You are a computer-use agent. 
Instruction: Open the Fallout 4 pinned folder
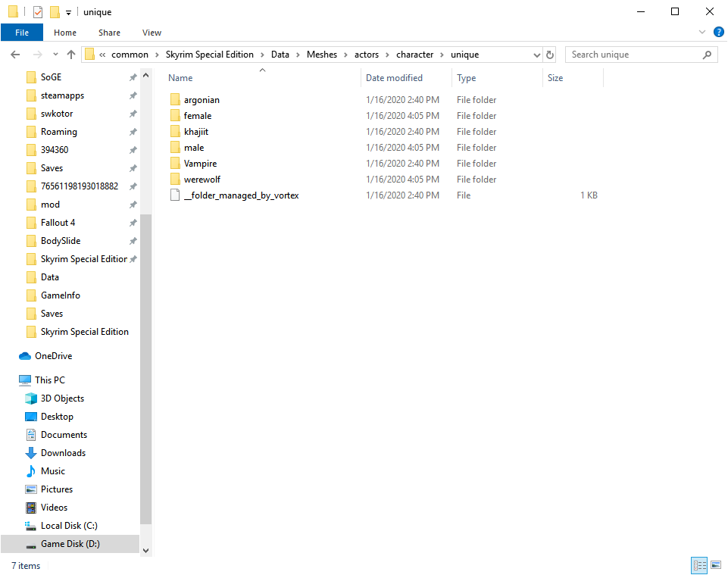tap(58, 223)
